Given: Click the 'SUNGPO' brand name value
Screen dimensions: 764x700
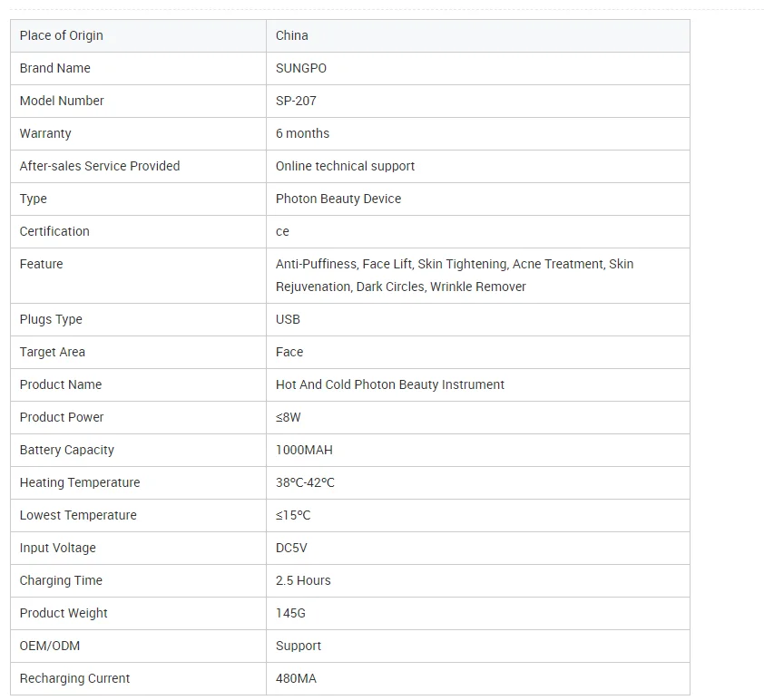Looking at the screenshot, I should 301,68.
